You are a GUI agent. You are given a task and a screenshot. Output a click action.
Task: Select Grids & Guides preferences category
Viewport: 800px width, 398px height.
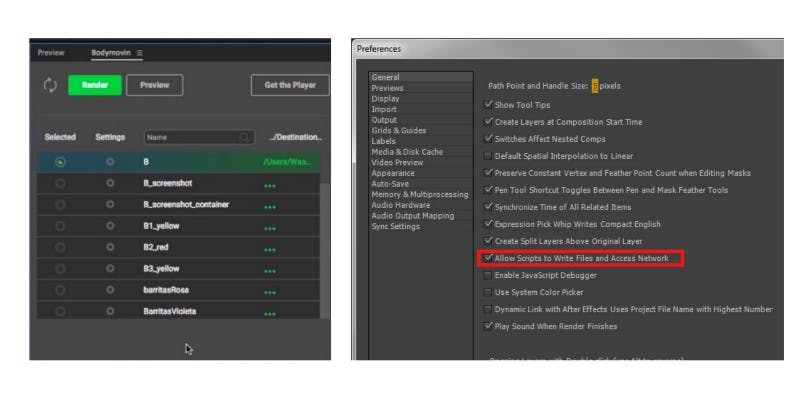(x=398, y=131)
